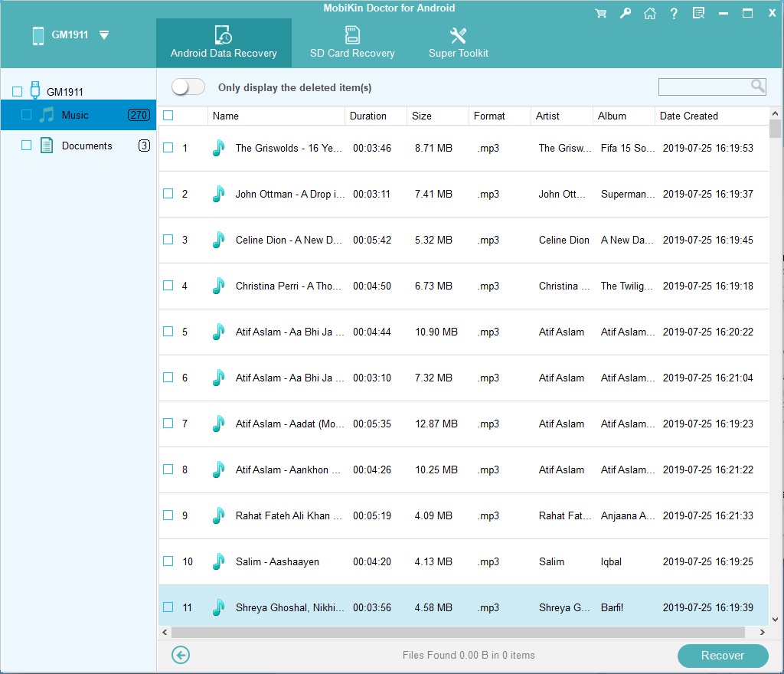784x674 pixels.
Task: Click music note icon of Atif Aslam Aadat track
Action: pyautogui.click(x=218, y=424)
